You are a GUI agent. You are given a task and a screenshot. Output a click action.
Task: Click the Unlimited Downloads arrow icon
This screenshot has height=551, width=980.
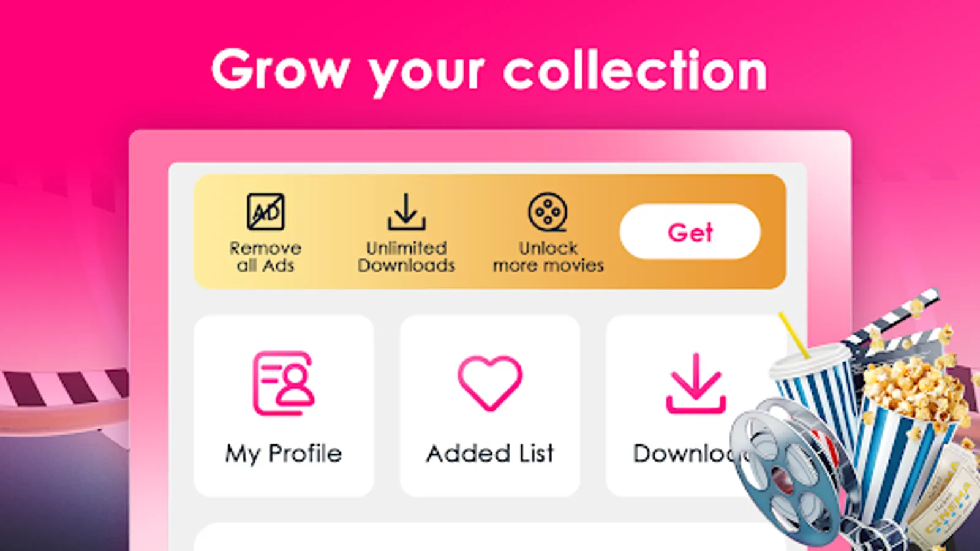coord(406,212)
